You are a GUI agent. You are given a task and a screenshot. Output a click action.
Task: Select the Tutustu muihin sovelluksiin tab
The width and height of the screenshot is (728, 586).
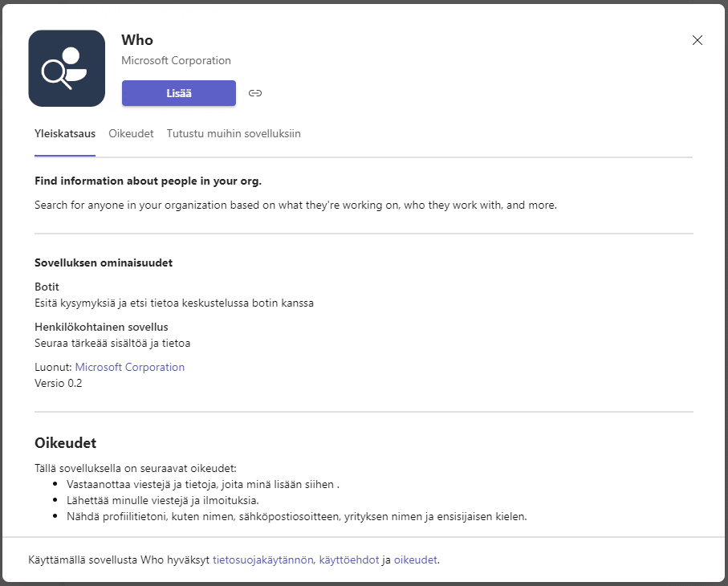pyautogui.click(x=234, y=134)
